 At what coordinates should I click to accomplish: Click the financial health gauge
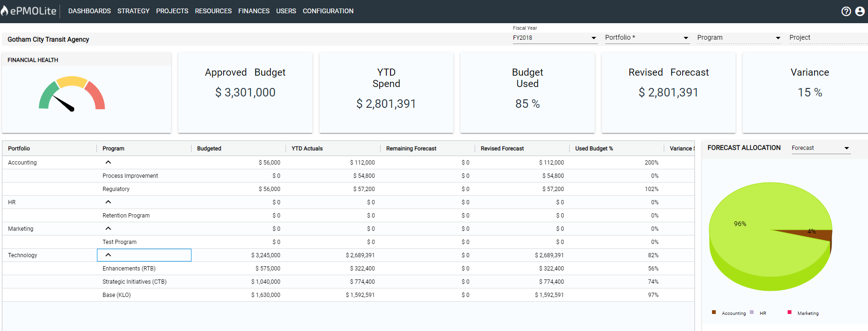[71, 95]
